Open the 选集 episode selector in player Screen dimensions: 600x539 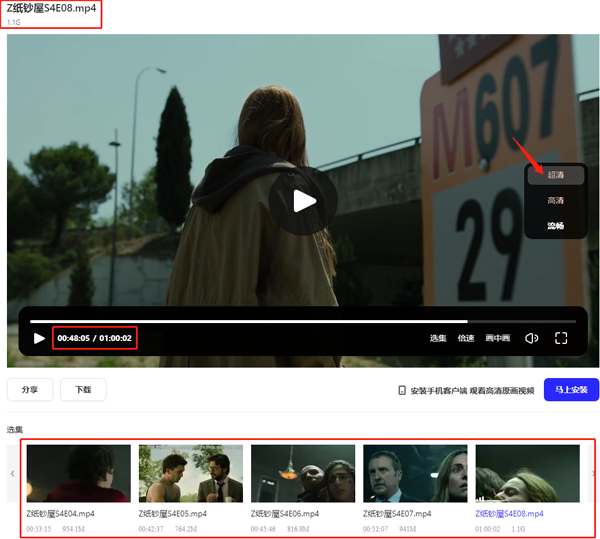438,338
